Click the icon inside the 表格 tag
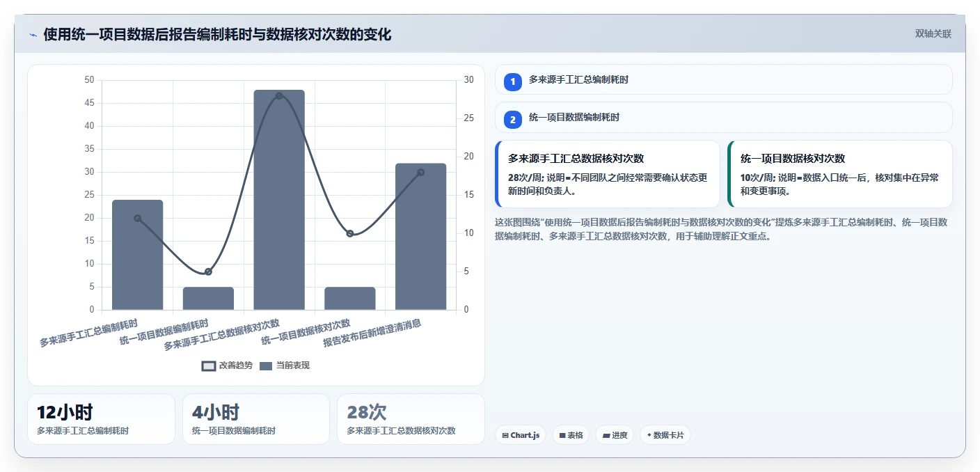 pos(562,435)
